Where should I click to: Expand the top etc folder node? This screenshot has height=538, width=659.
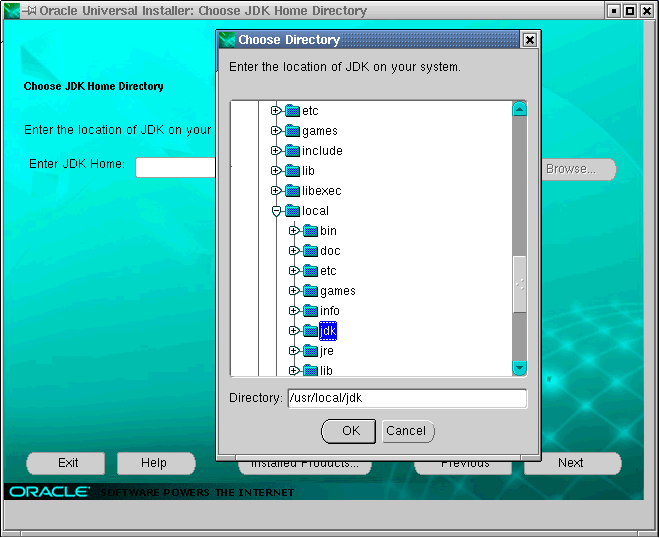276,111
